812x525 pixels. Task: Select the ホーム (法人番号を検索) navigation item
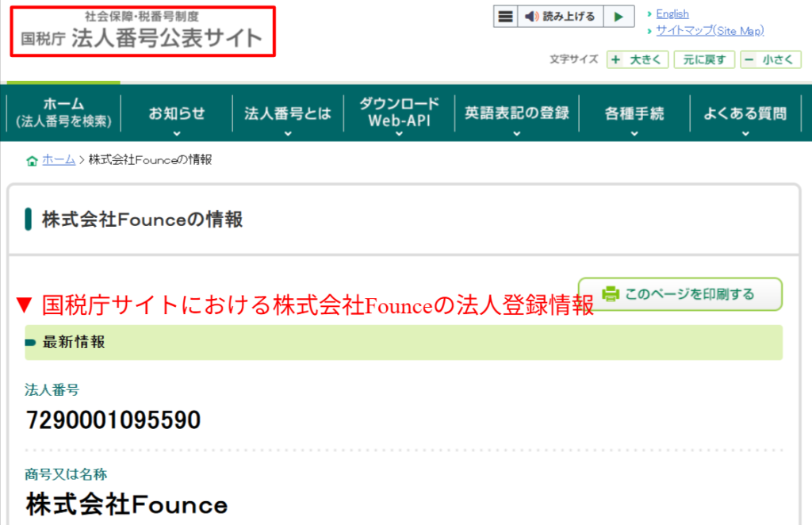63,113
